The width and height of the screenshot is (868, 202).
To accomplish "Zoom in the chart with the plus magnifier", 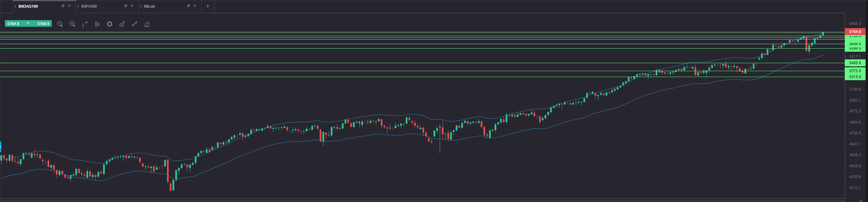I will coord(72,24).
